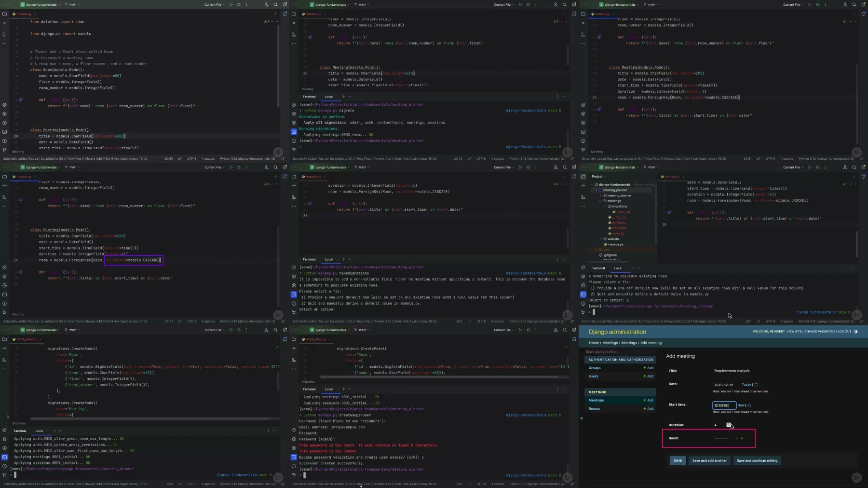Open IDE settings gear in the file-tree panel

pyautogui.click(x=863, y=167)
